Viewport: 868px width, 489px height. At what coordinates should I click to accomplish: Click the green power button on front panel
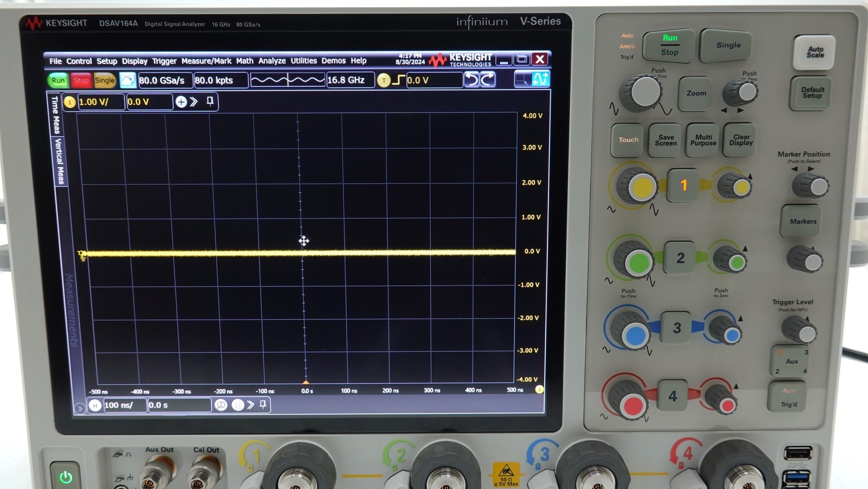tap(66, 477)
